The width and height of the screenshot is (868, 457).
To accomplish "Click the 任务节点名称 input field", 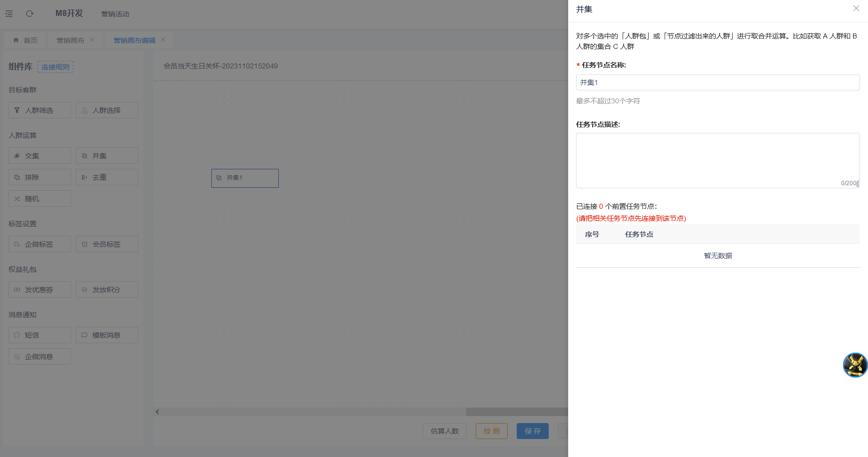I will click(x=718, y=82).
